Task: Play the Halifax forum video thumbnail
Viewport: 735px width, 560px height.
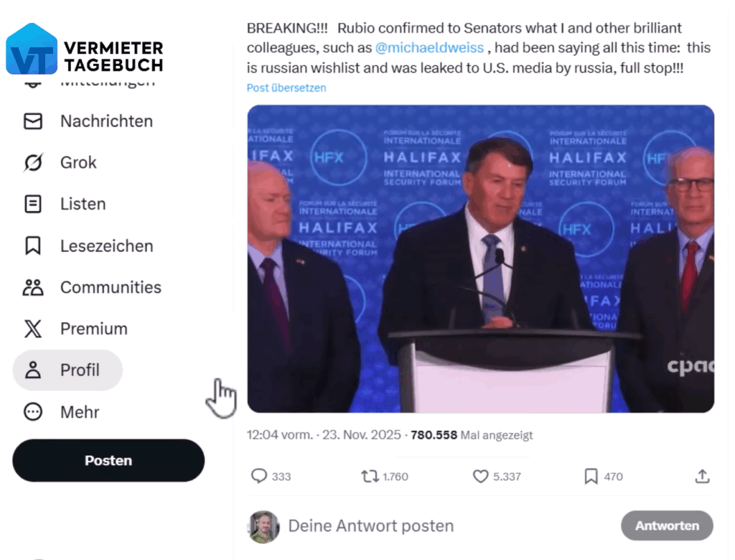Action: click(480, 258)
